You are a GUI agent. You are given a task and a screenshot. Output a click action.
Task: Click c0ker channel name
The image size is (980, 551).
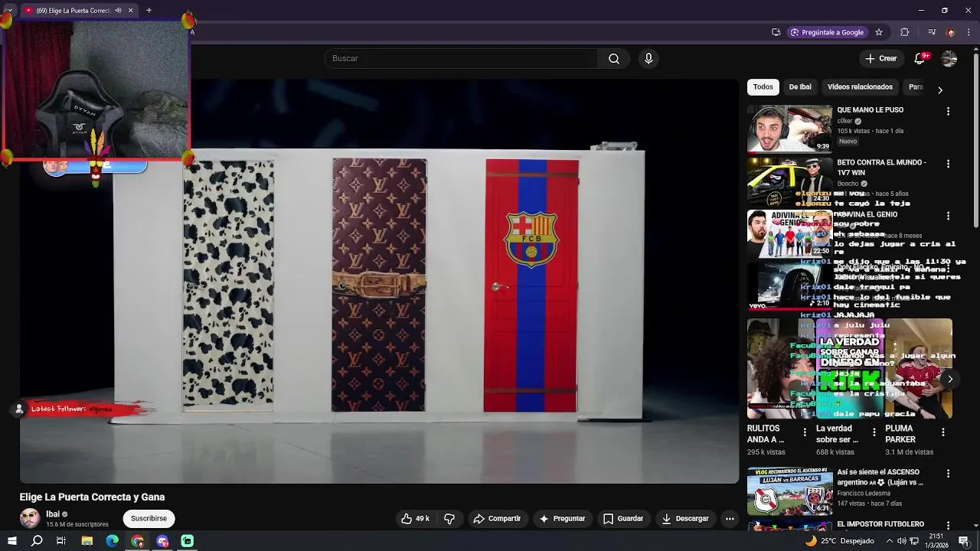844,121
